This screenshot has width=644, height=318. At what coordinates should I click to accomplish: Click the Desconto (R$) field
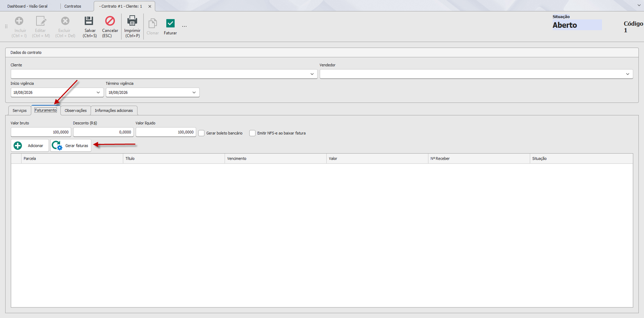[x=103, y=132]
